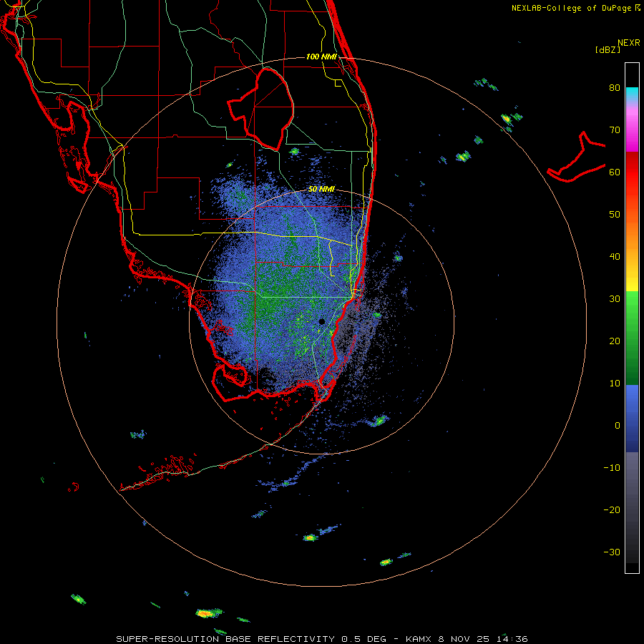Click the 8 NOV 25 date in the caption
The height and width of the screenshot is (644, 644).
coord(463,639)
